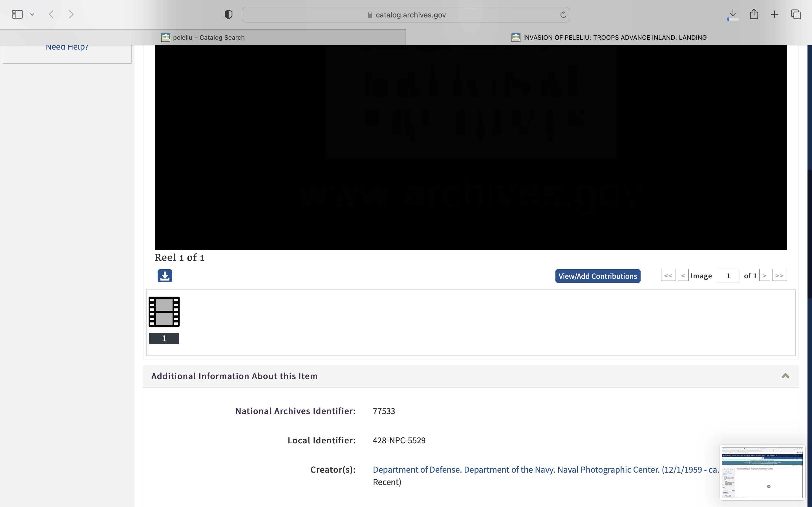Open the Share icon in toolbar
This screenshot has width=812, height=507.
[x=754, y=14]
